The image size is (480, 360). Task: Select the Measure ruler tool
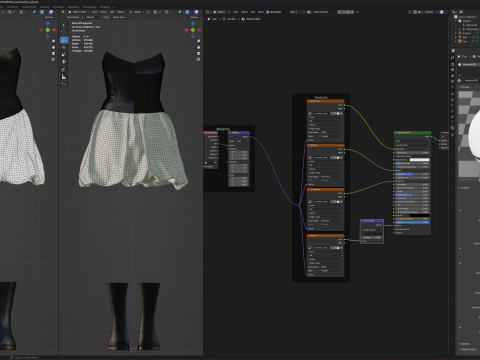[x=64, y=77]
